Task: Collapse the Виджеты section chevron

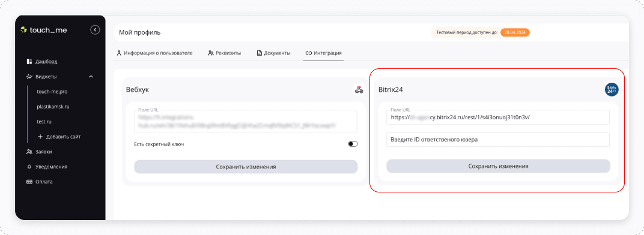Action: pos(91,77)
